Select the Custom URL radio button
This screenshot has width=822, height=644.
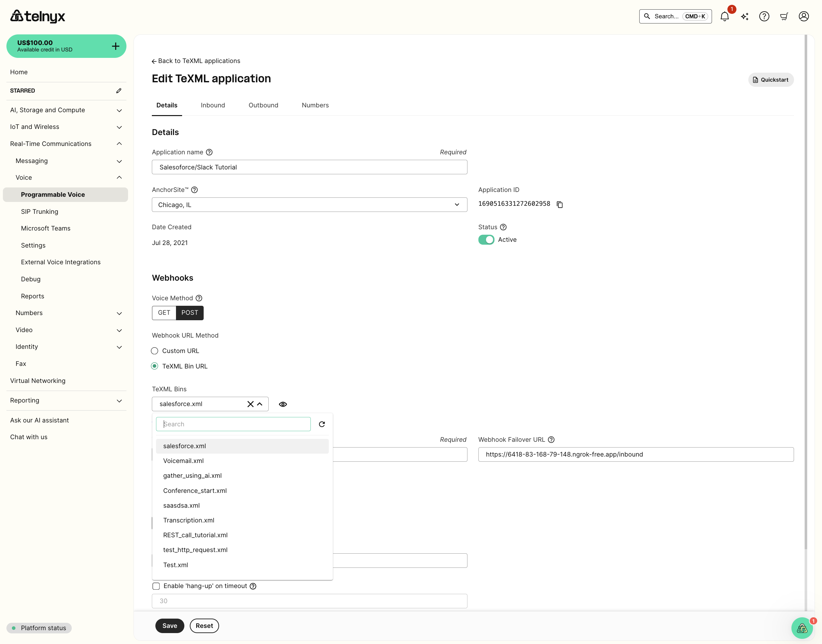154,351
